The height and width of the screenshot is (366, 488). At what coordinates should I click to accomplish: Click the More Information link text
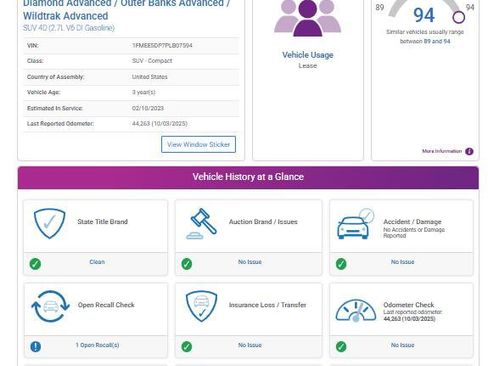[442, 151]
